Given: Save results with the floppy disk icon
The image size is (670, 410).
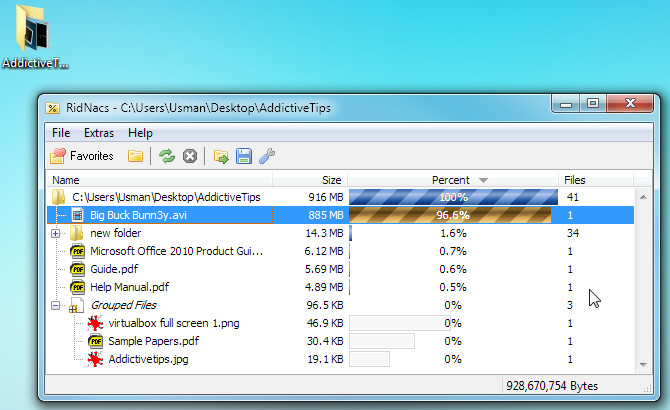Looking at the screenshot, I should 244,156.
